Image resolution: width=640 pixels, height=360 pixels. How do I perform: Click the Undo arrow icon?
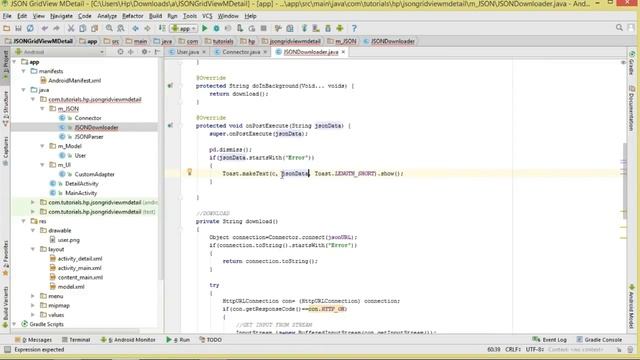coord(44,28)
